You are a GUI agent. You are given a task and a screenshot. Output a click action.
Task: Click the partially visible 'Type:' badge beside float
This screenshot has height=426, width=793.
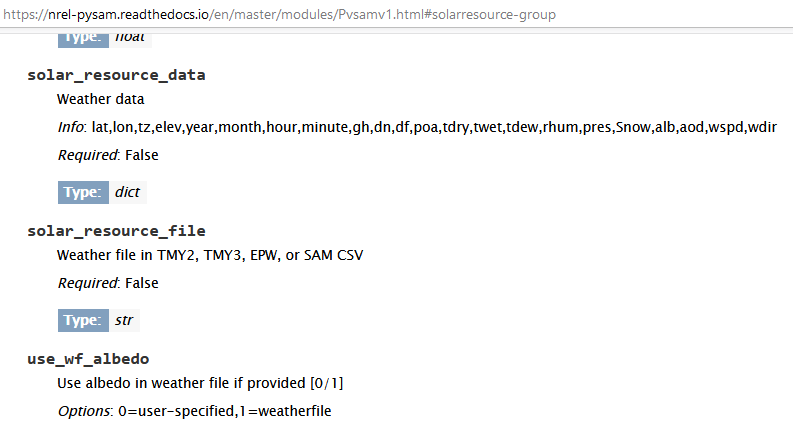[x=83, y=39]
